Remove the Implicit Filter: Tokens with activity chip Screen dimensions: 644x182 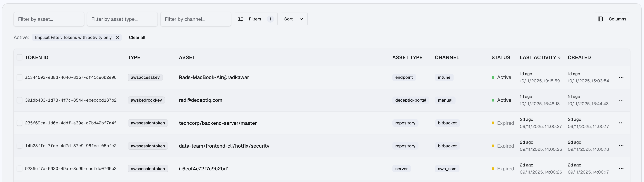point(117,37)
